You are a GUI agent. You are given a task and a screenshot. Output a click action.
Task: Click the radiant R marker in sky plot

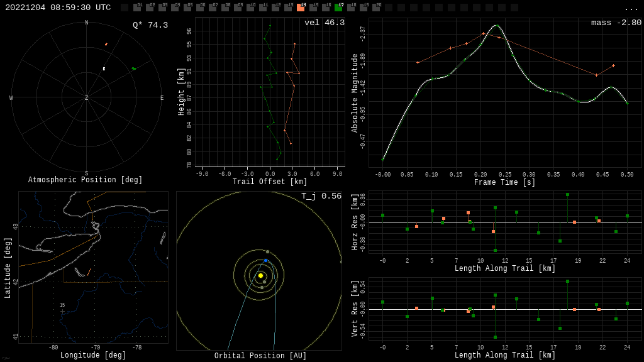104,69
